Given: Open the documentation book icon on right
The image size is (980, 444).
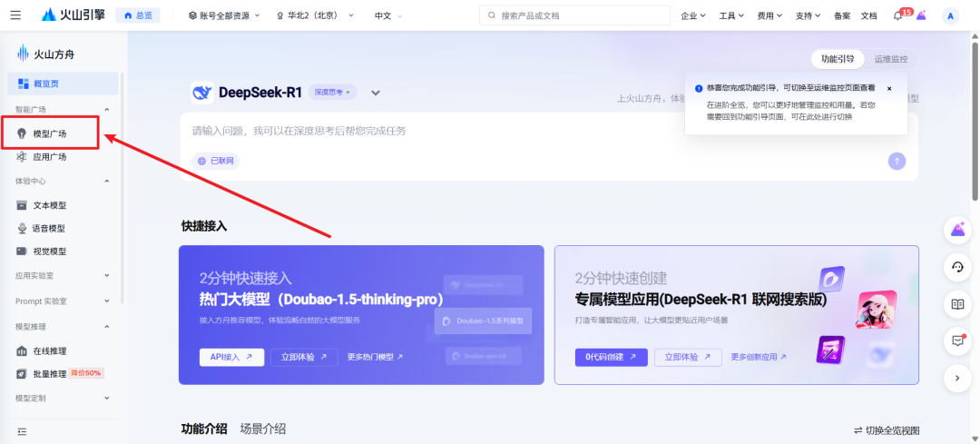Looking at the screenshot, I should [957, 304].
